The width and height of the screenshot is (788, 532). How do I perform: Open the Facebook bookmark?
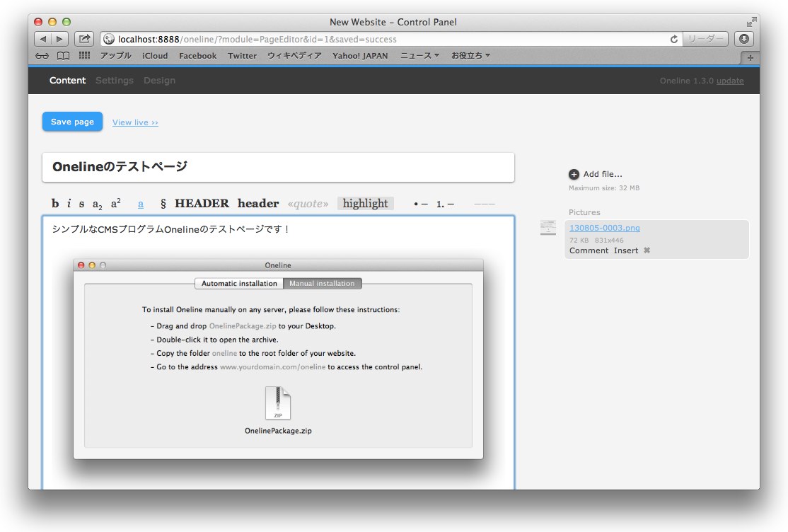click(197, 55)
